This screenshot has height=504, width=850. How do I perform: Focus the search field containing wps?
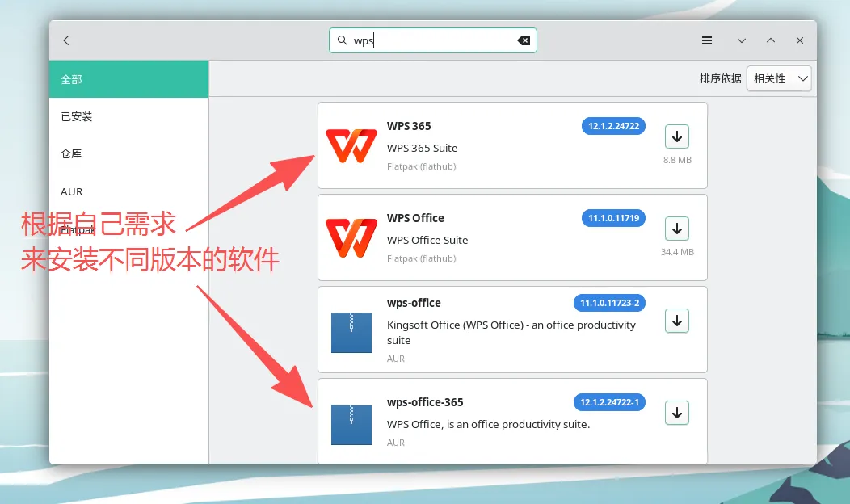[x=432, y=40]
